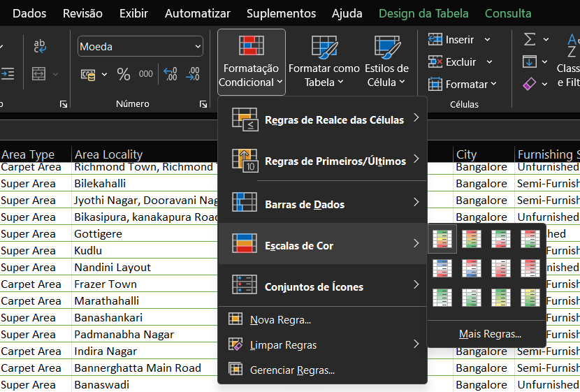This screenshot has height=392, width=580.
Task: Open the Revisão ribbon tab
Action: point(82,13)
